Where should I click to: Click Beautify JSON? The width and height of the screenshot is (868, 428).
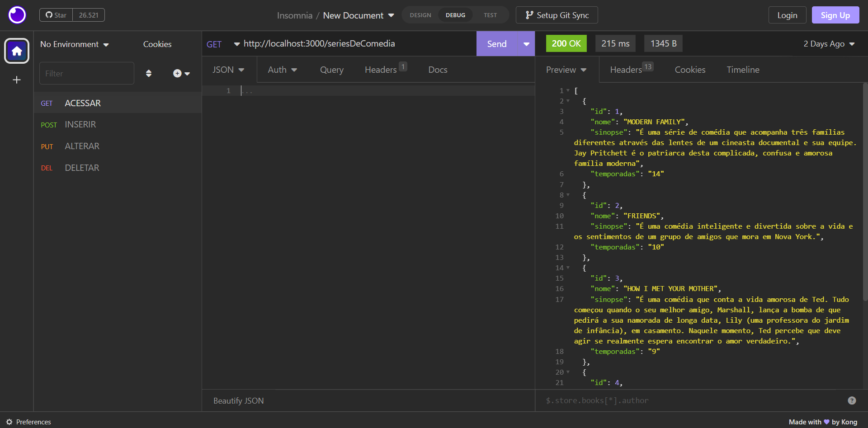238,400
